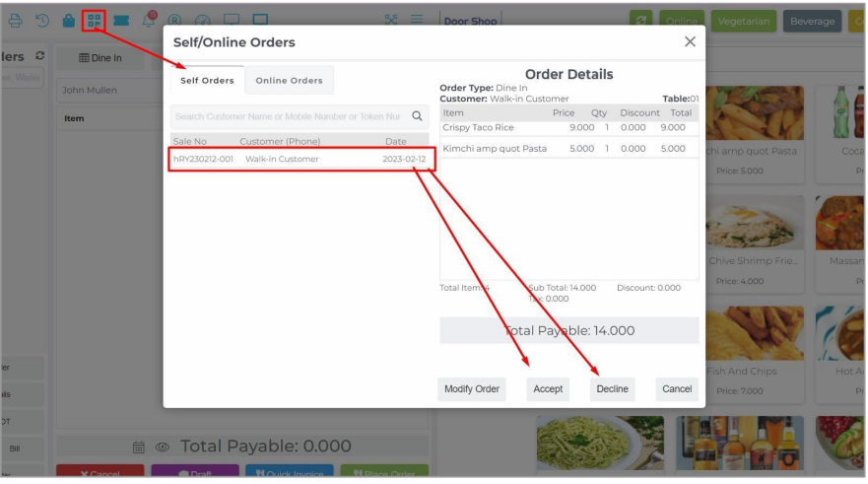Select the Self Orders tab
Viewport: 868px width, 484px height.
(205, 80)
